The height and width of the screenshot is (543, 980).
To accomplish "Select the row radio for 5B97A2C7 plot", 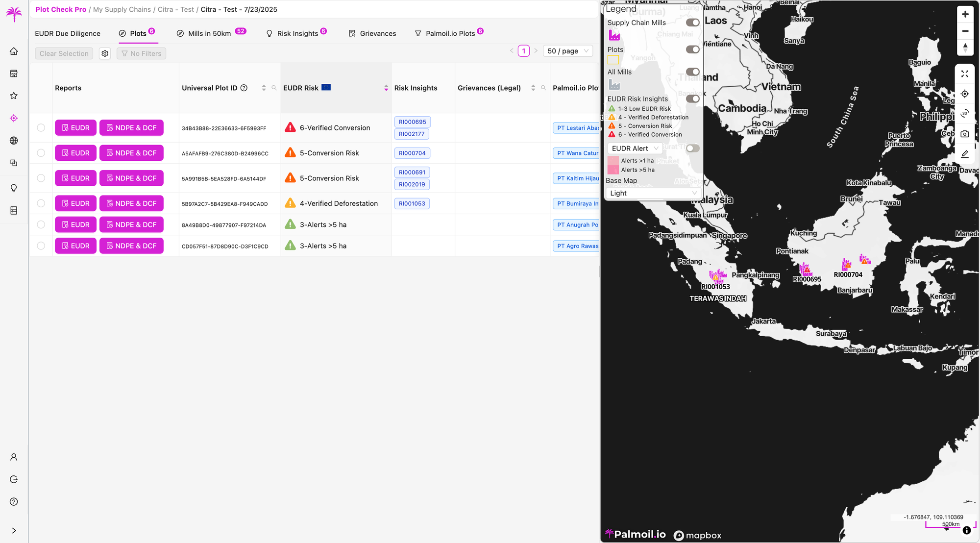I will (x=41, y=203).
